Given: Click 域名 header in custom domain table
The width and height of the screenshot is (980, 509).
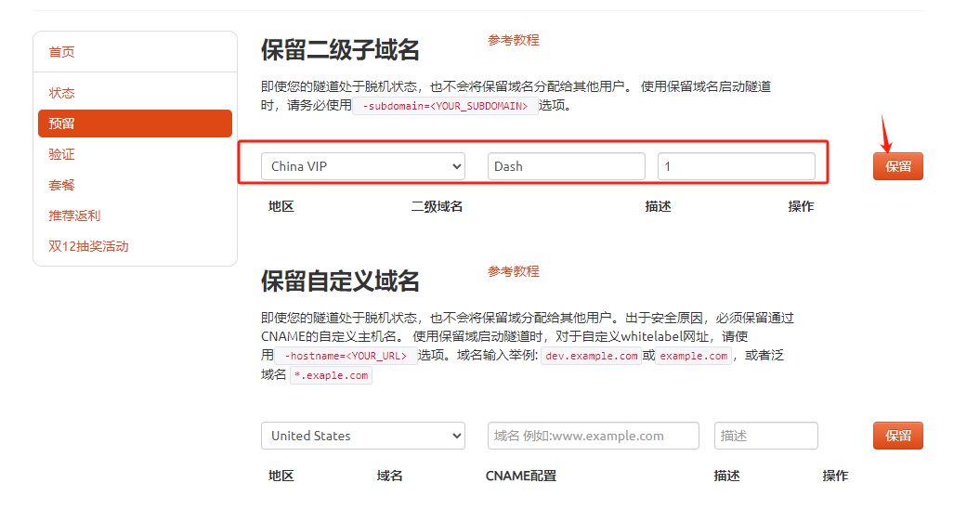Looking at the screenshot, I should click(x=389, y=476).
